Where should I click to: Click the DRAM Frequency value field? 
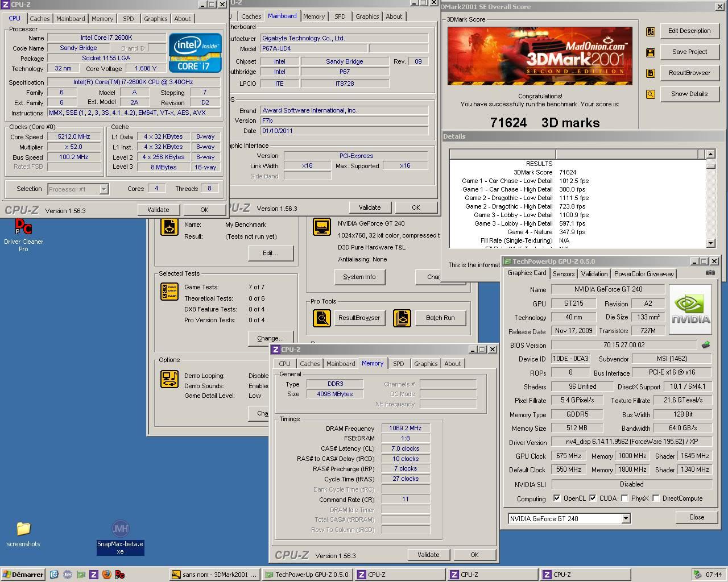pyautogui.click(x=406, y=428)
